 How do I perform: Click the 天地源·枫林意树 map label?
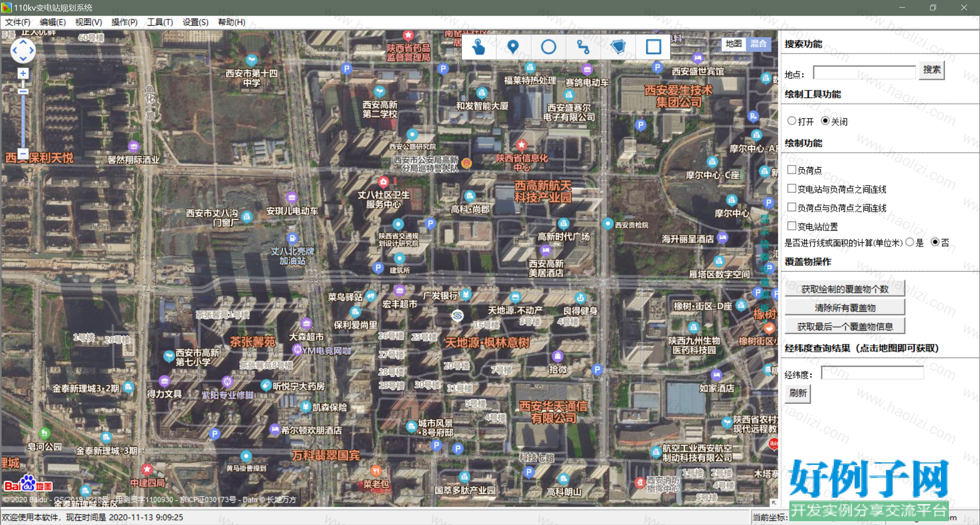tap(487, 342)
